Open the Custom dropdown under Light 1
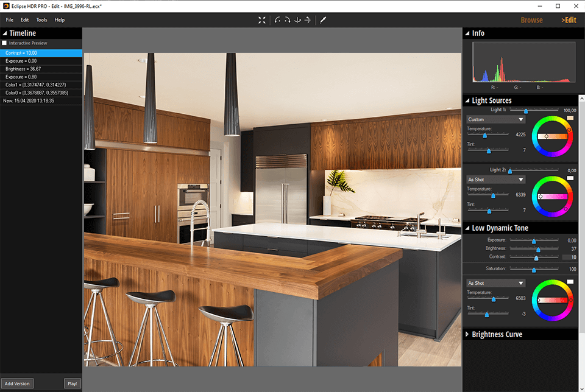585x392 pixels. pyautogui.click(x=495, y=119)
